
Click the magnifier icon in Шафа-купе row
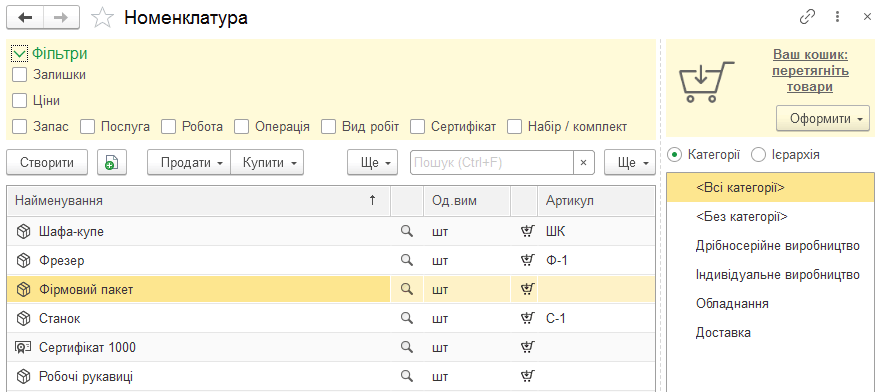pyautogui.click(x=407, y=231)
